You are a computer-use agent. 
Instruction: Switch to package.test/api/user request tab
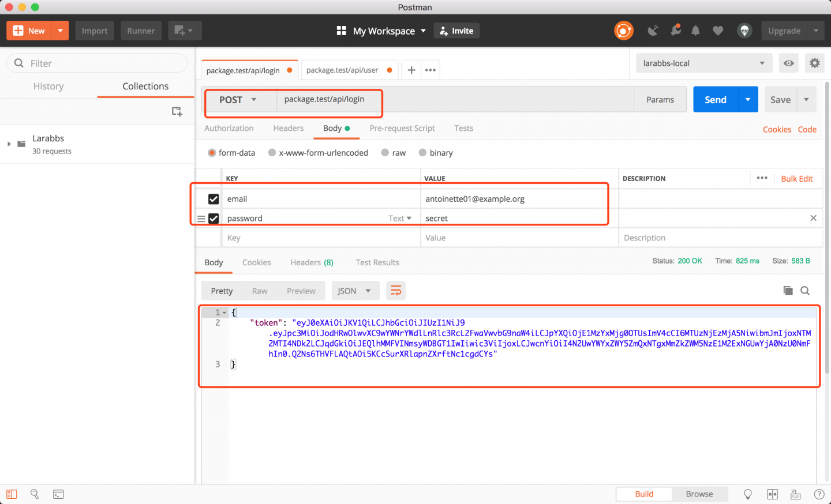point(342,70)
